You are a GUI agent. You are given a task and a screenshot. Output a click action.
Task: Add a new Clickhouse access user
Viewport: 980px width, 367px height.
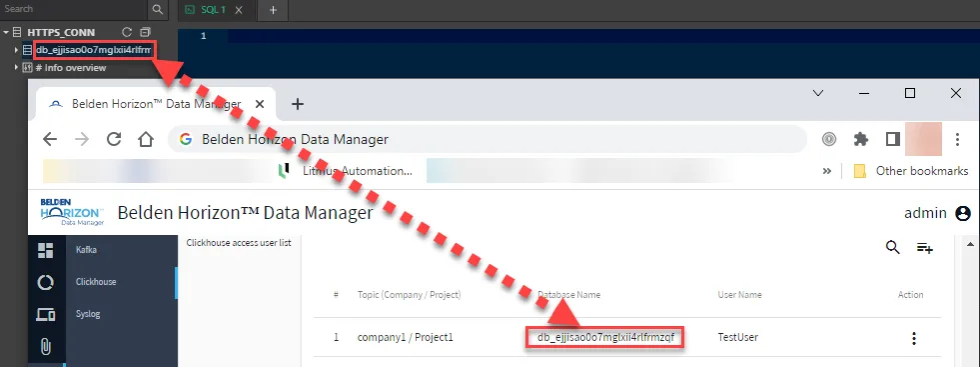pyautogui.click(x=925, y=248)
